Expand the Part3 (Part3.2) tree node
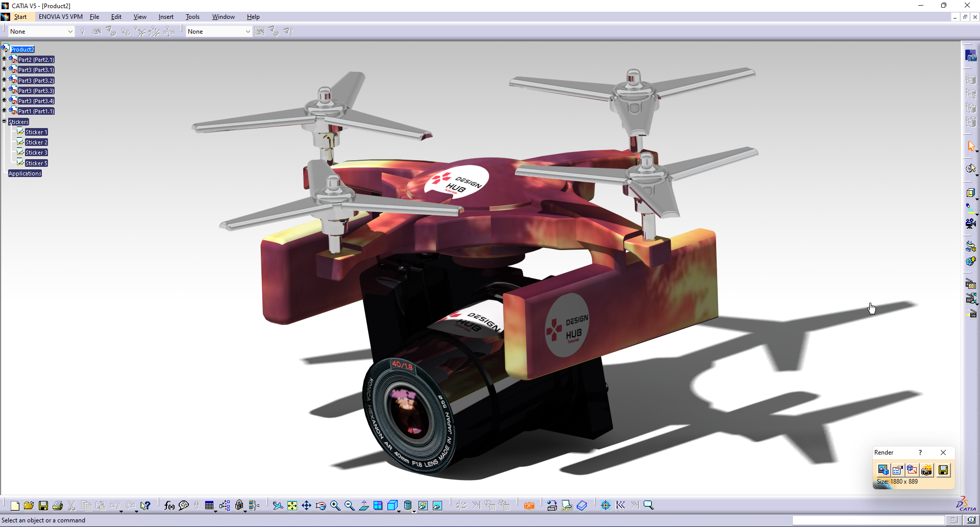The image size is (980, 527). 4,80
